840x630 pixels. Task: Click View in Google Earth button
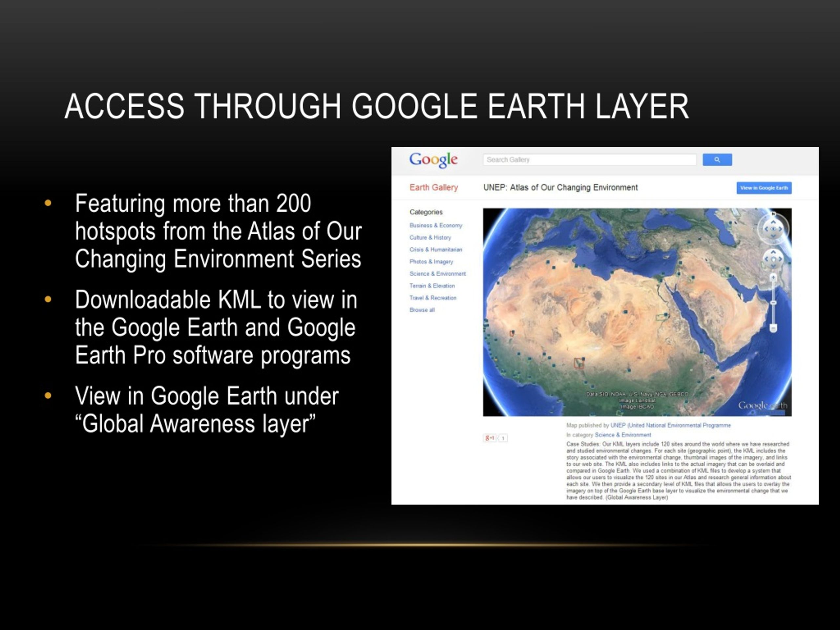(x=764, y=188)
